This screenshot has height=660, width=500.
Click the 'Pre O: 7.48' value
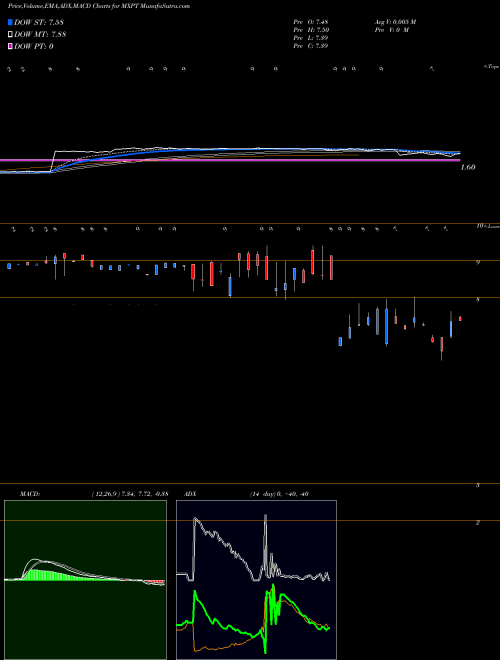click(311, 22)
